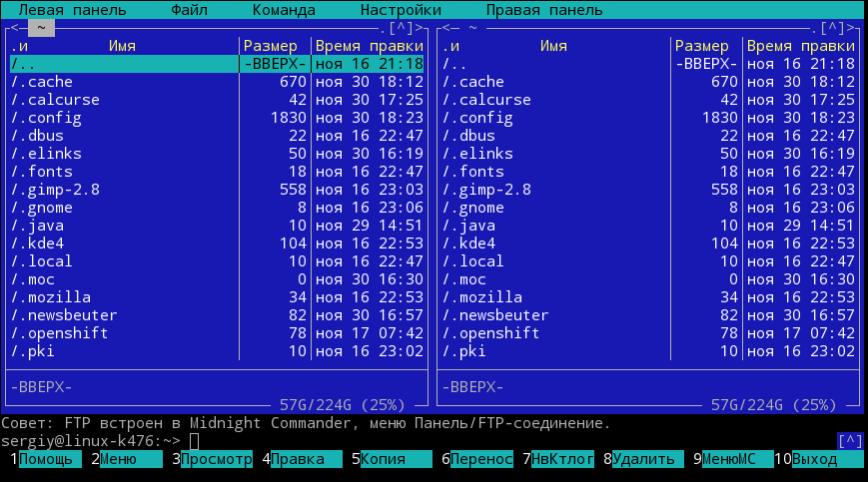This screenshot has height=482, width=868.
Task: Select /.pki in left panel
Action: [x=217, y=351]
